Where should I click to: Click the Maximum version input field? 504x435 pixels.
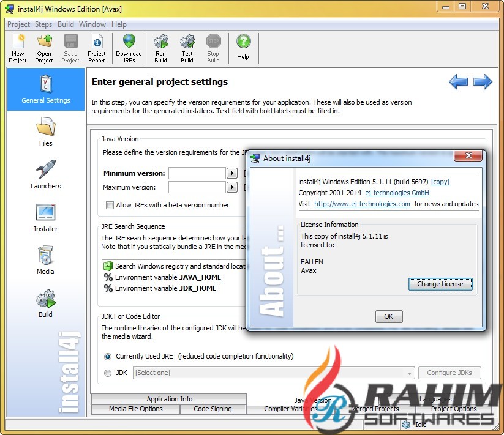point(197,187)
